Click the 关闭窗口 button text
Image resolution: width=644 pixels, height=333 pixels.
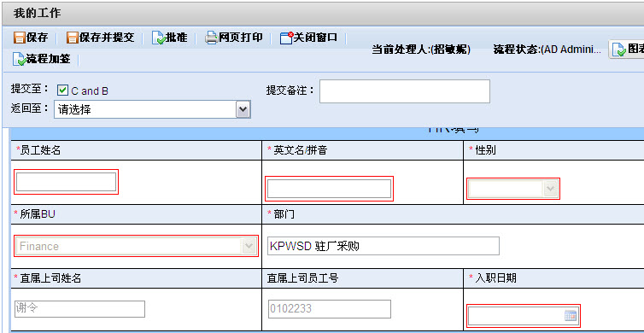click(315, 38)
